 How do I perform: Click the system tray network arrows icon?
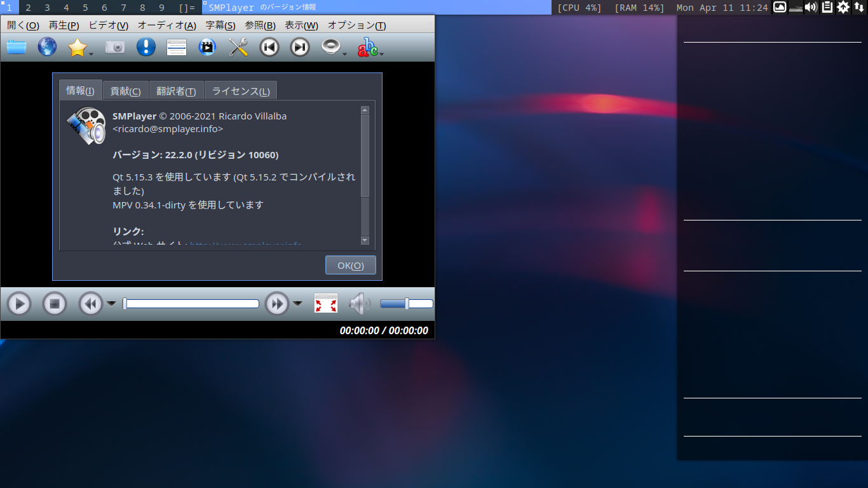click(858, 8)
